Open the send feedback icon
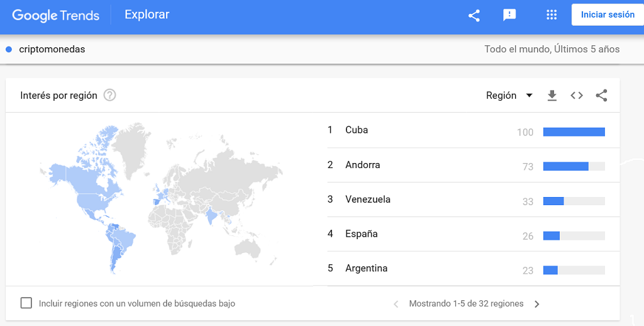The height and width of the screenshot is (326, 644). pos(509,15)
